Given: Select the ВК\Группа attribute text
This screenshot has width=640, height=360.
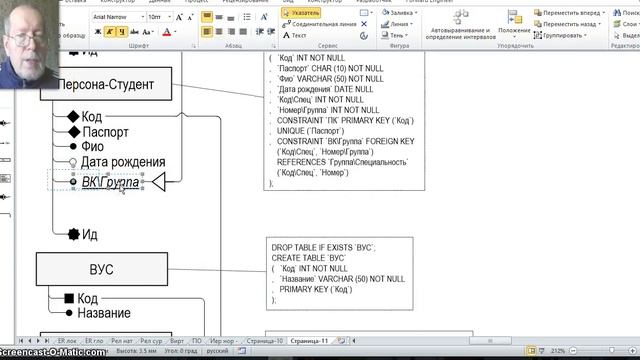Looking at the screenshot, I should tap(110, 182).
